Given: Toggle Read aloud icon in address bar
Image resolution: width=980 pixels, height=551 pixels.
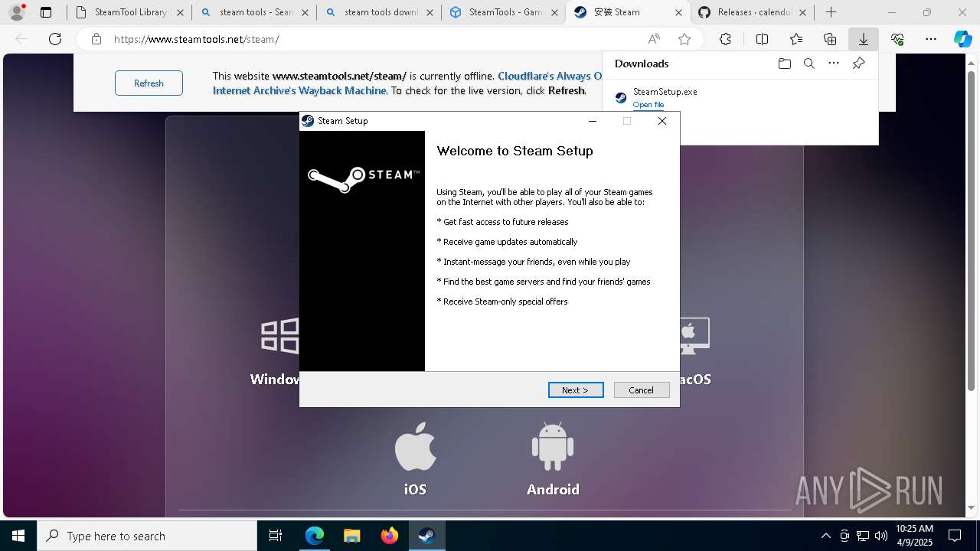Looking at the screenshot, I should click(654, 39).
